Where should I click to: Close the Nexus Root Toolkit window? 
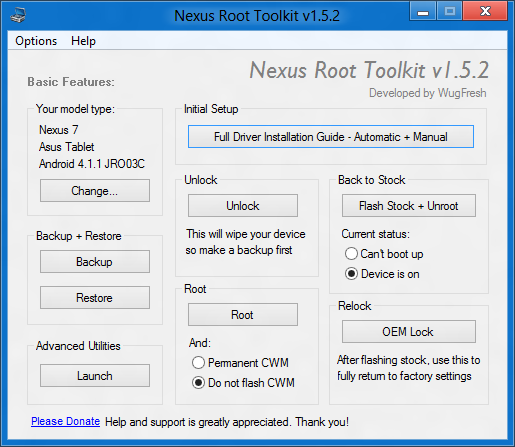click(485, 11)
